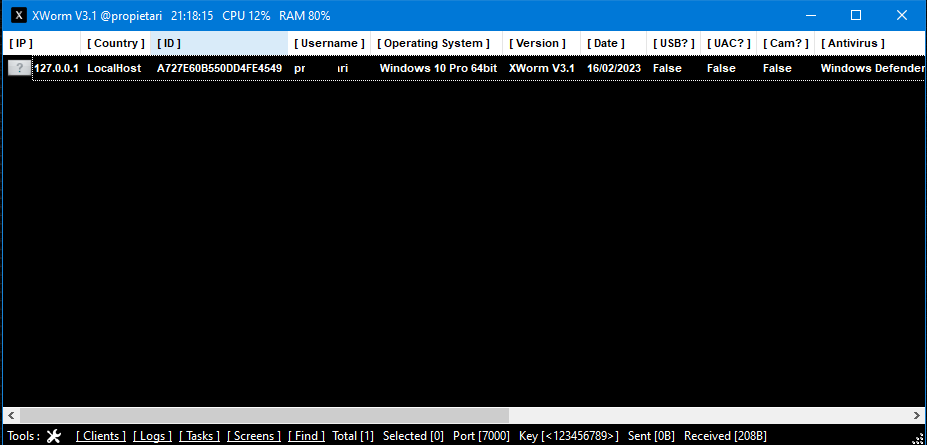Click the False value under UAC?
Screen dimensions: 927x445
[x=721, y=69]
